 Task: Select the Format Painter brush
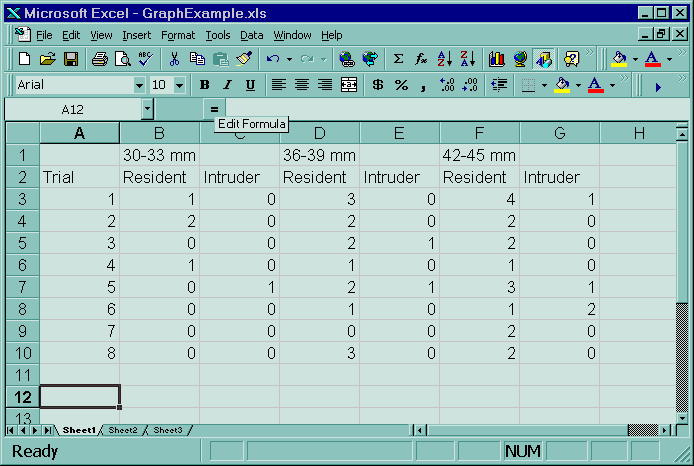click(x=244, y=58)
